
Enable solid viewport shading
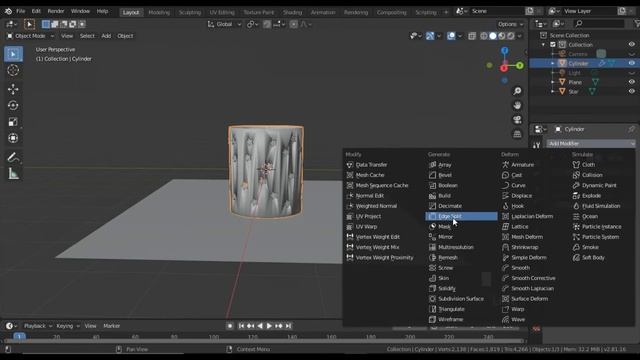(x=493, y=36)
